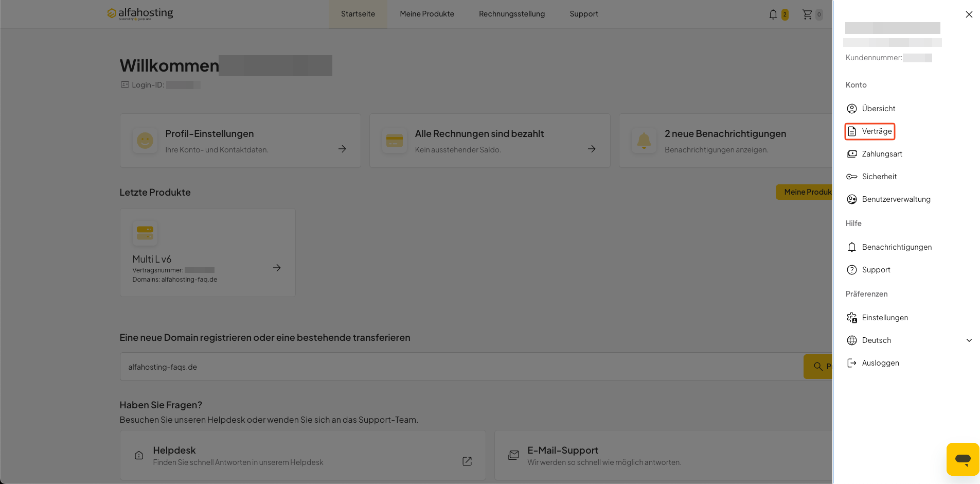The width and height of the screenshot is (980, 484).
Task: Click arrow on Profil-Einstellungen card
Action: (x=342, y=149)
